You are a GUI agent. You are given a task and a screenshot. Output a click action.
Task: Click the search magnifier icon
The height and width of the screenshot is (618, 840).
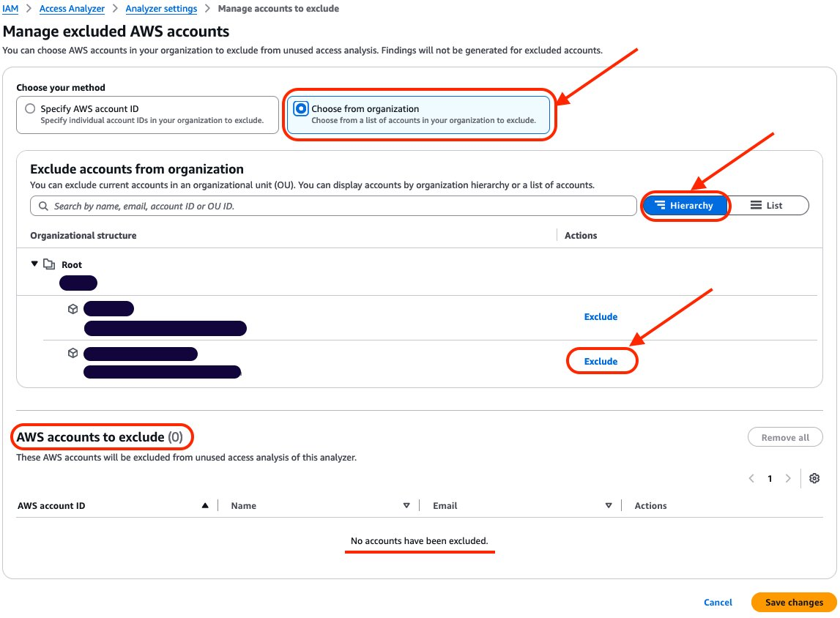tap(42, 206)
